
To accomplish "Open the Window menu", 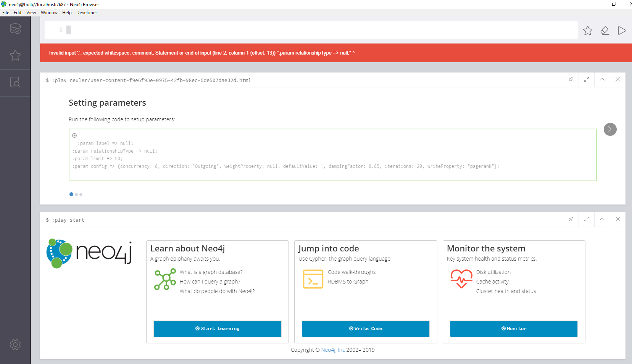I will coord(49,13).
